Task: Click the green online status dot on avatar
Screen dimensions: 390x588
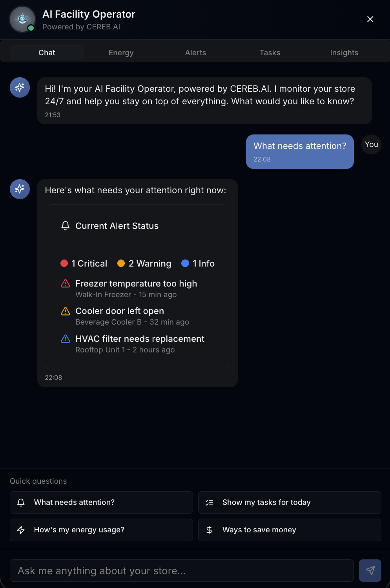Action: point(31,28)
